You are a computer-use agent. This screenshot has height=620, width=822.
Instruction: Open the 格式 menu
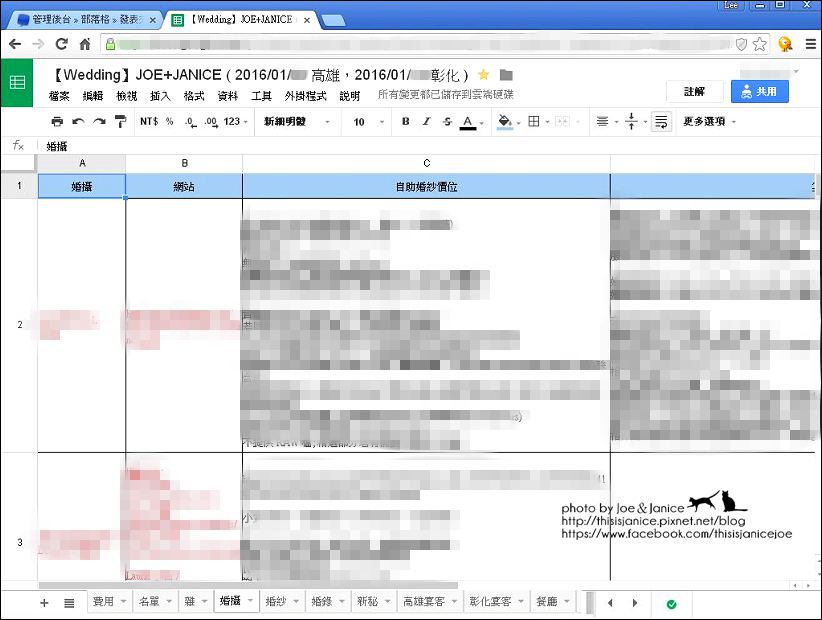(194, 96)
